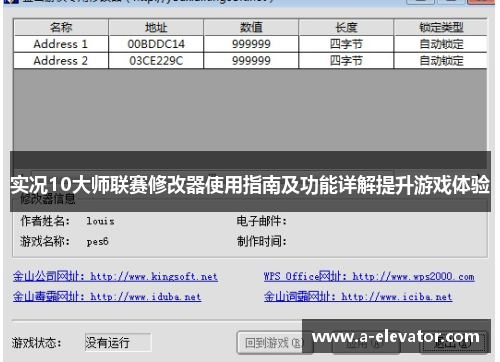The image size is (500, 362).
Task: Click the 游戏状态 field showing 没有运行
Action: (118, 342)
